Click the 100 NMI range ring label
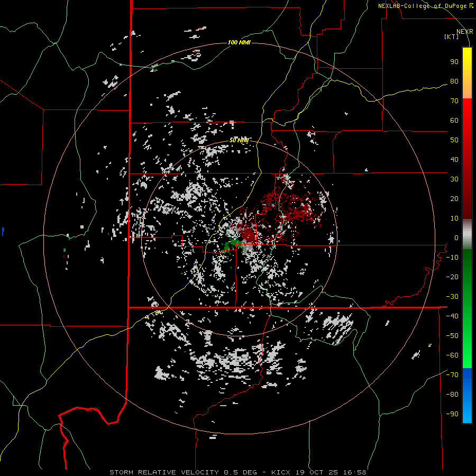The width and height of the screenshot is (476, 476). [x=239, y=42]
